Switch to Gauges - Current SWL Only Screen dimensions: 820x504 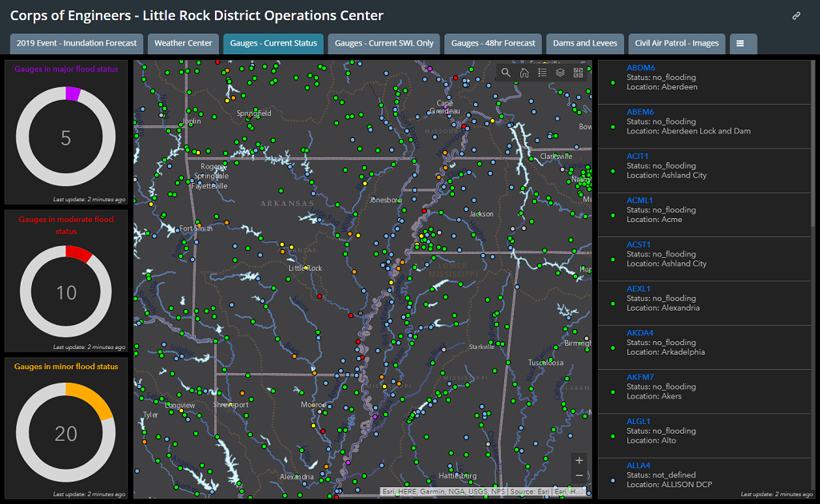pos(384,43)
